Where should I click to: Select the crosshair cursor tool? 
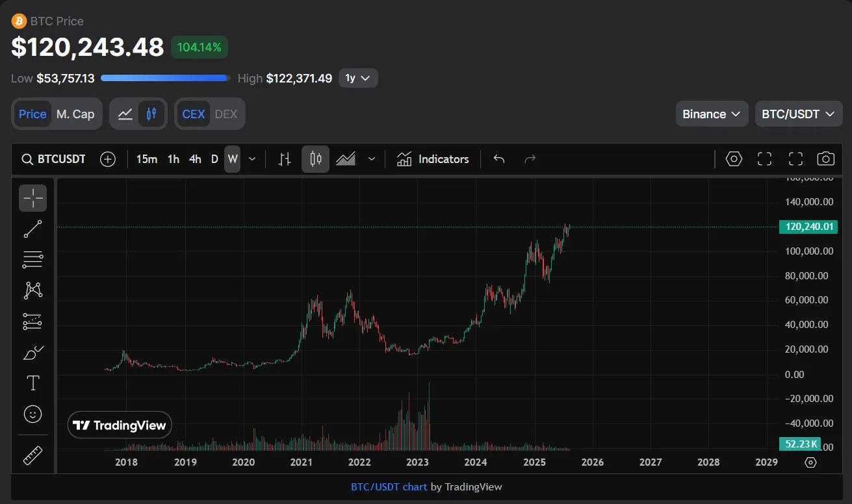32,198
